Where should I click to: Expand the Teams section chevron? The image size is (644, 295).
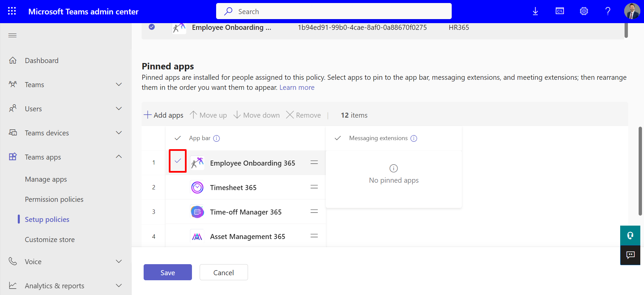pos(119,84)
